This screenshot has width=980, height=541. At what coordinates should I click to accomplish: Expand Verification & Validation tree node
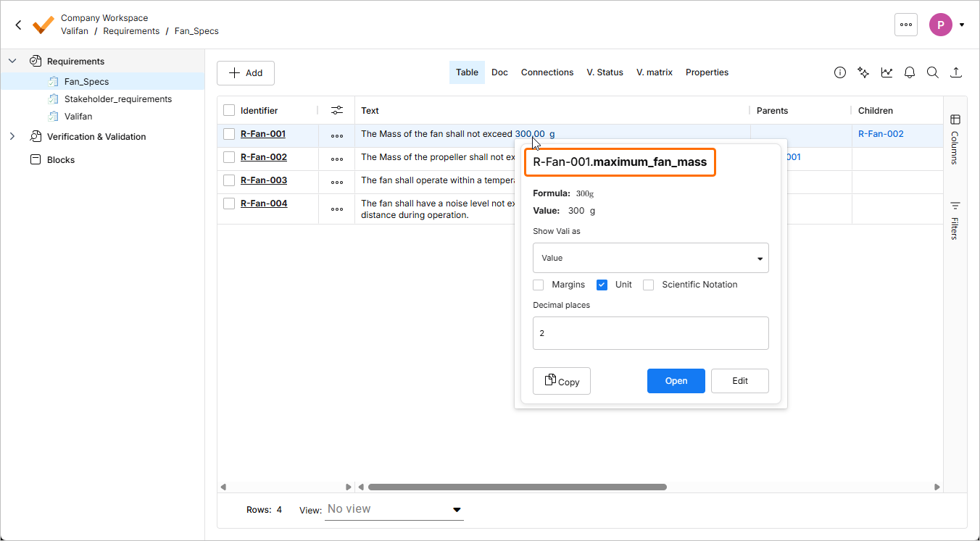point(12,136)
